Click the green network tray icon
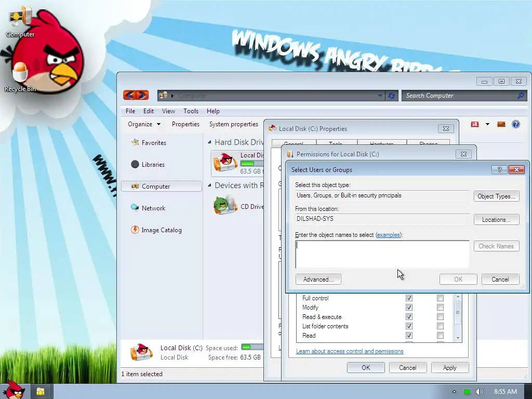The image size is (532, 399). coord(467,392)
